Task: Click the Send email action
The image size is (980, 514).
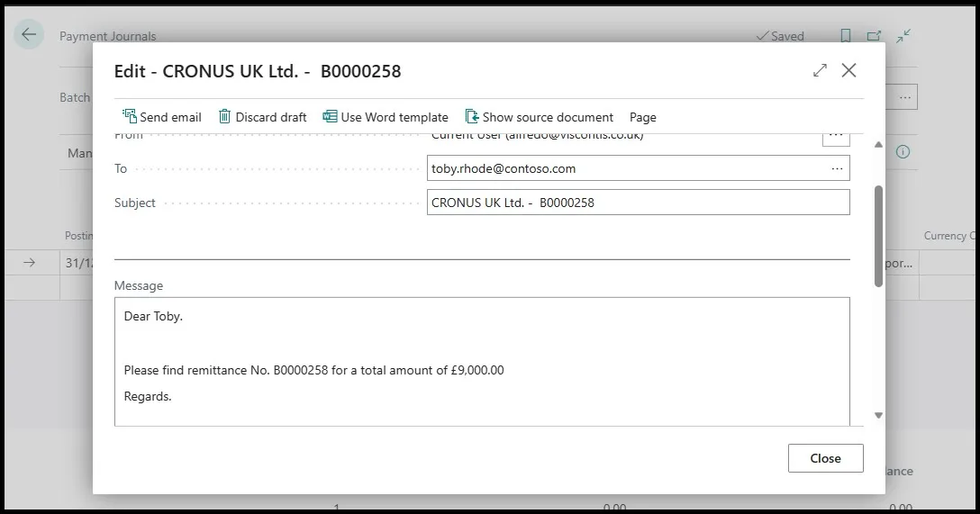Action: coord(162,117)
